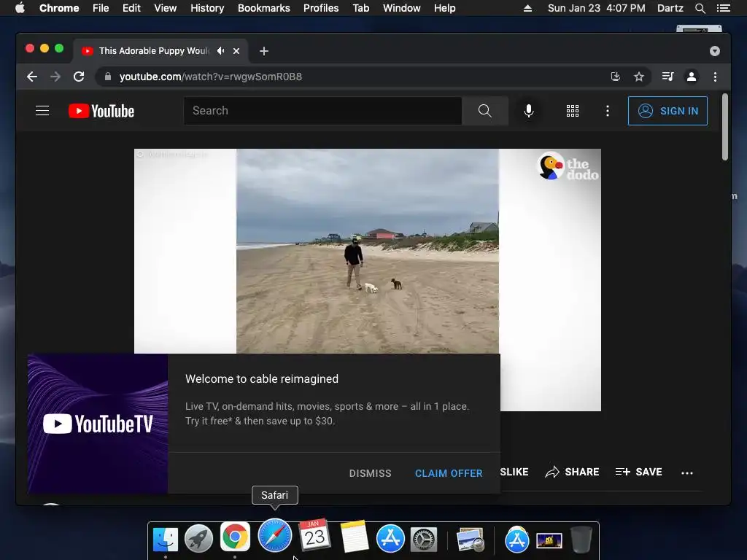This screenshot has height=560, width=747.
Task: Click the SIGN IN button
Action: (667, 111)
